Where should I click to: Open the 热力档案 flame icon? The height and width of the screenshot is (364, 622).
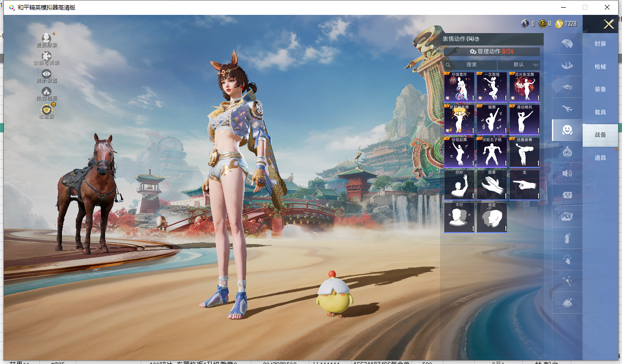tap(47, 92)
